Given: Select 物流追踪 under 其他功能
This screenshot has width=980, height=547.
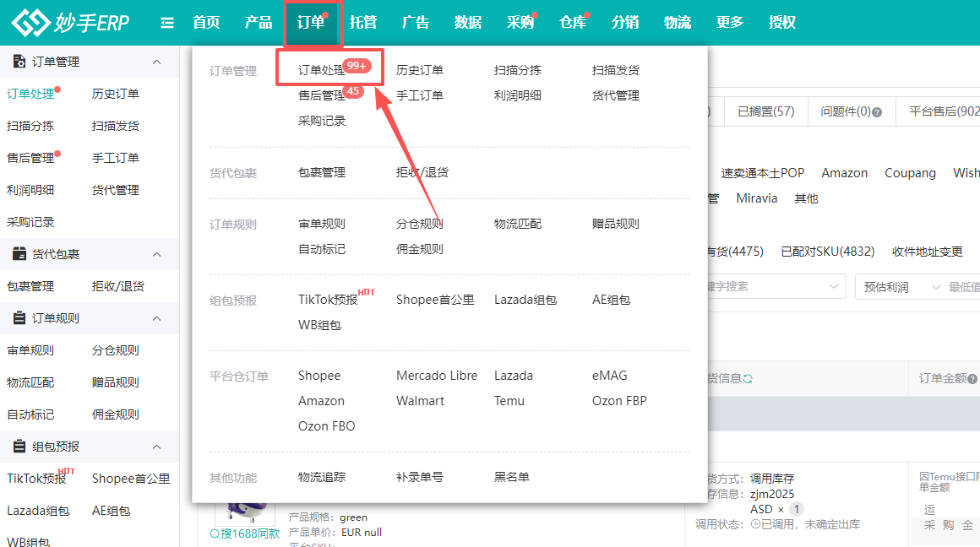Looking at the screenshot, I should click(x=322, y=477).
